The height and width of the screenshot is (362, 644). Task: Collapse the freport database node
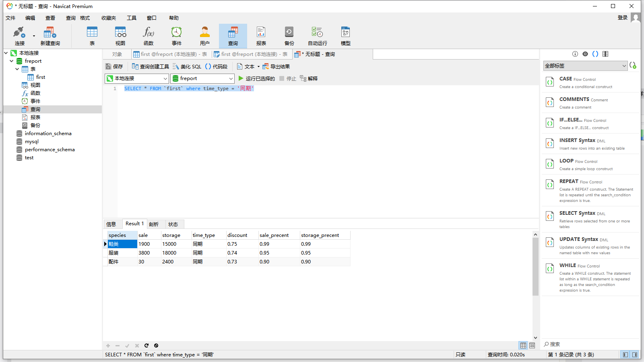pos(12,61)
